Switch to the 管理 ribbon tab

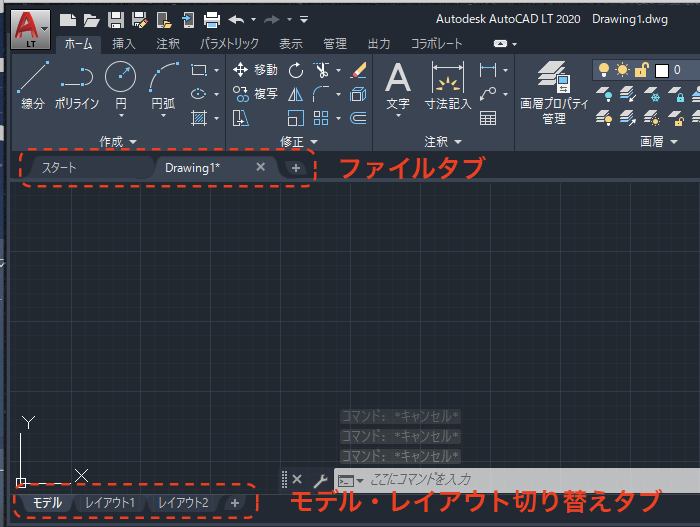pyautogui.click(x=335, y=44)
